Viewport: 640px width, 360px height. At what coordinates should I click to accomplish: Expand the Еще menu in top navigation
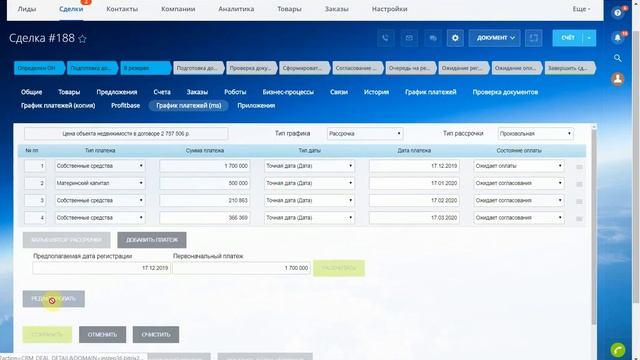click(x=581, y=9)
